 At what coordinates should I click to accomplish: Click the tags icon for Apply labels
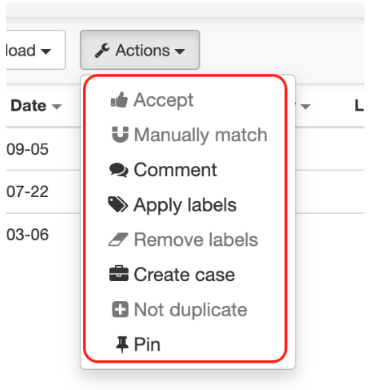(x=118, y=205)
